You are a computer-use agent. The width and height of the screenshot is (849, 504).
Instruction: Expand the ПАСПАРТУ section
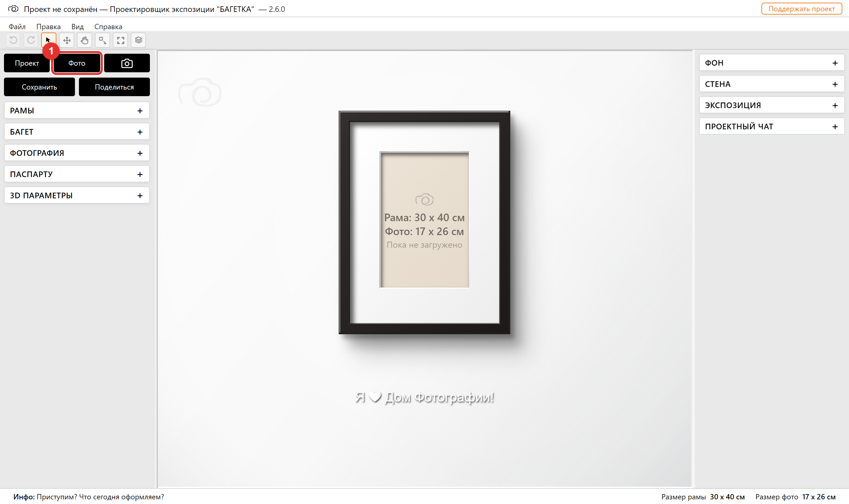pyautogui.click(x=77, y=174)
